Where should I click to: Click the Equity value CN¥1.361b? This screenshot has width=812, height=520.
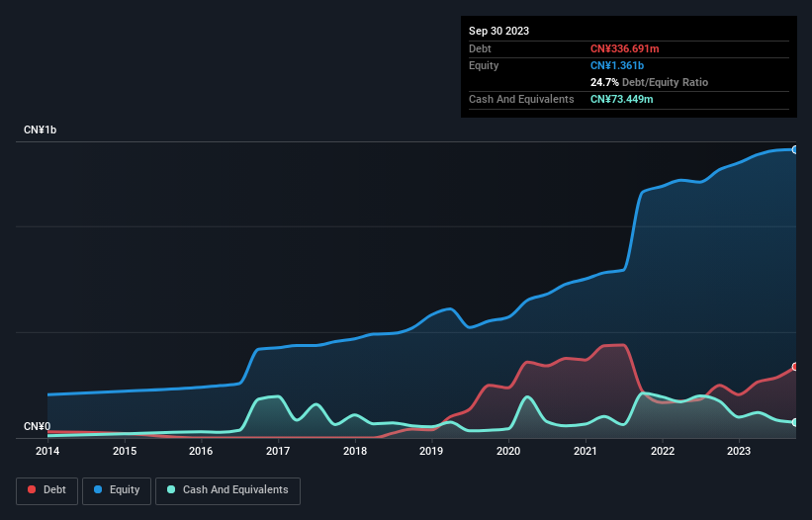pyautogui.click(x=617, y=65)
